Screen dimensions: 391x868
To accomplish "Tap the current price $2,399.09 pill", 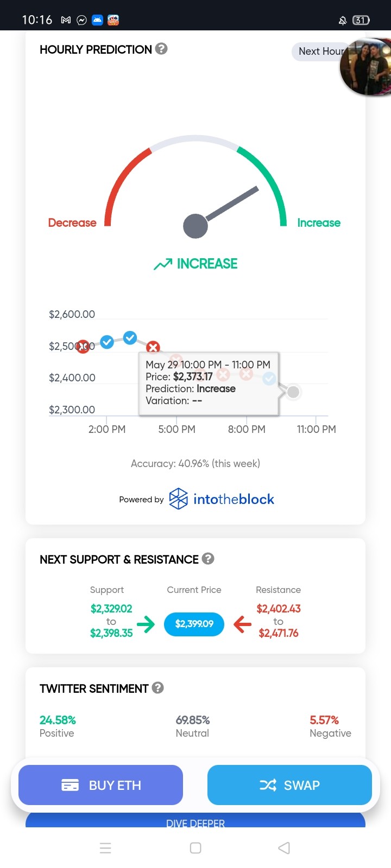I will click(194, 624).
